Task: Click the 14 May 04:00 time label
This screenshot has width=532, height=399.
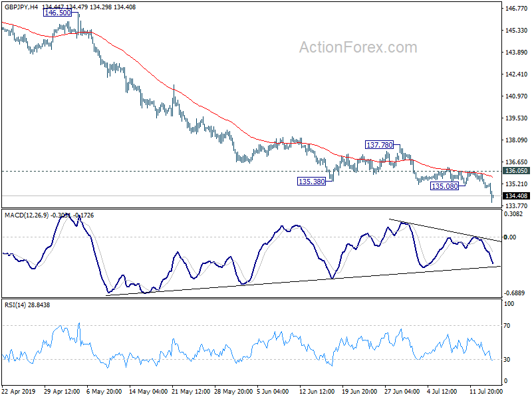Action: 148,392
